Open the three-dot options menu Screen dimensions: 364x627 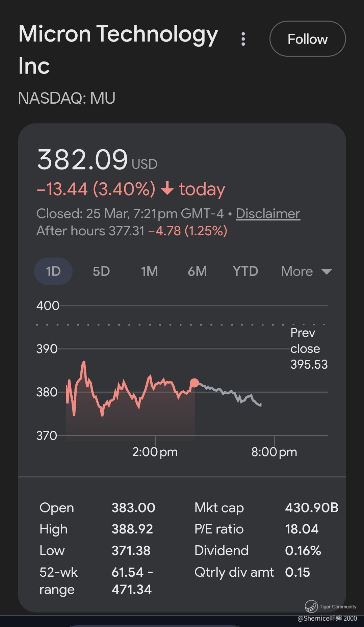(243, 39)
